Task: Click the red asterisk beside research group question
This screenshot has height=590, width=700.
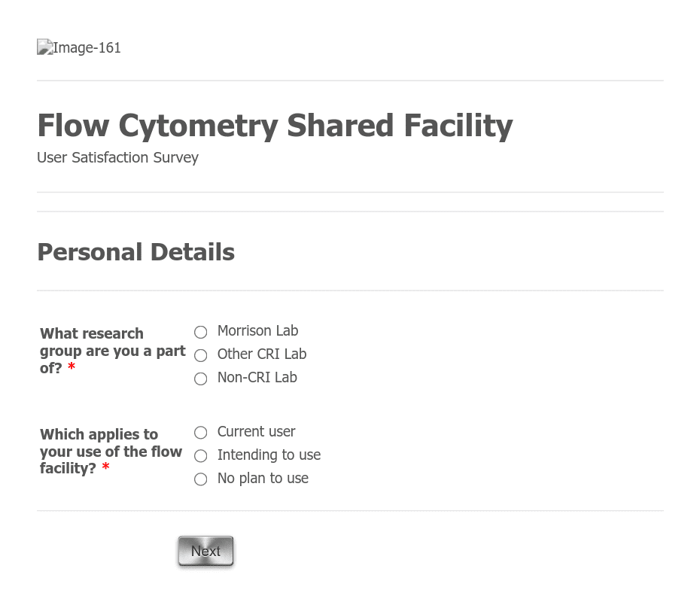Action: 72,367
